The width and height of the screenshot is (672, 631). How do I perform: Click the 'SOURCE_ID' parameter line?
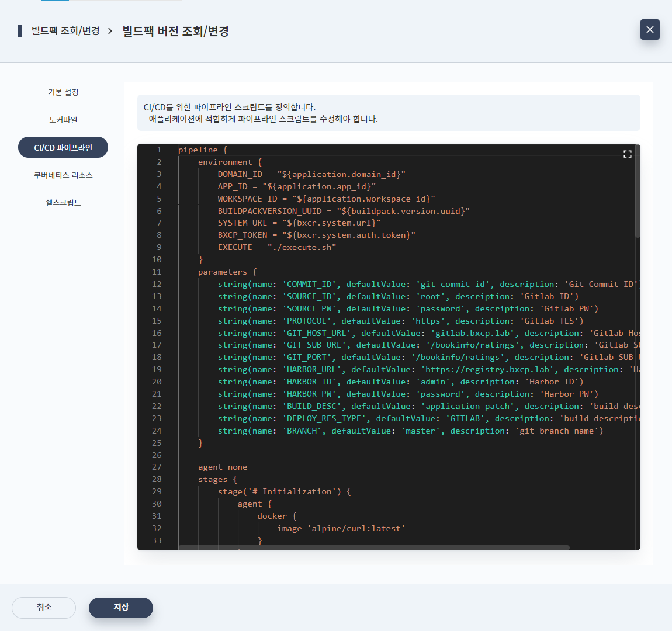pyautogui.click(x=398, y=296)
